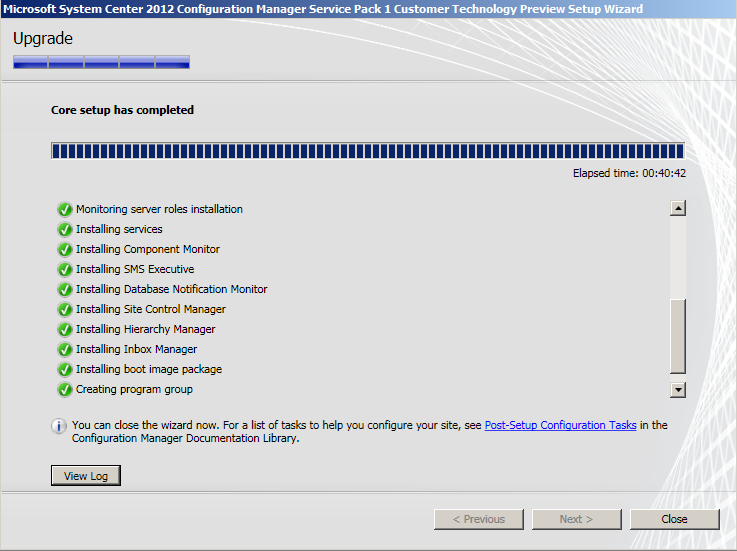Select 'Installing SMS Executive' row text
Viewport: 737px width, 551px height.
pos(135,269)
